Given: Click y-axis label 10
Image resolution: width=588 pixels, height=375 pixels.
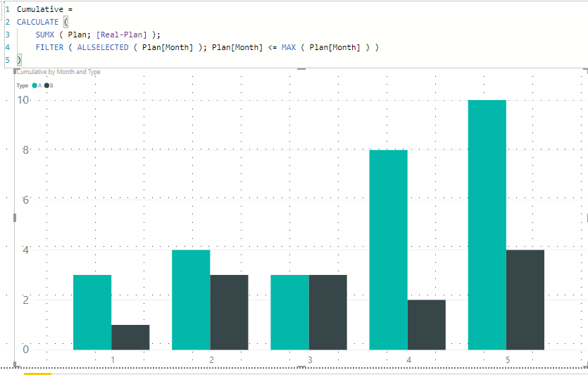Looking at the screenshot, I should [23, 100].
